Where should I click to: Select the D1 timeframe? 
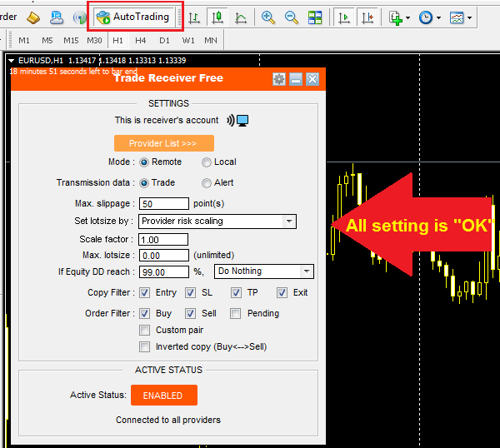(164, 41)
